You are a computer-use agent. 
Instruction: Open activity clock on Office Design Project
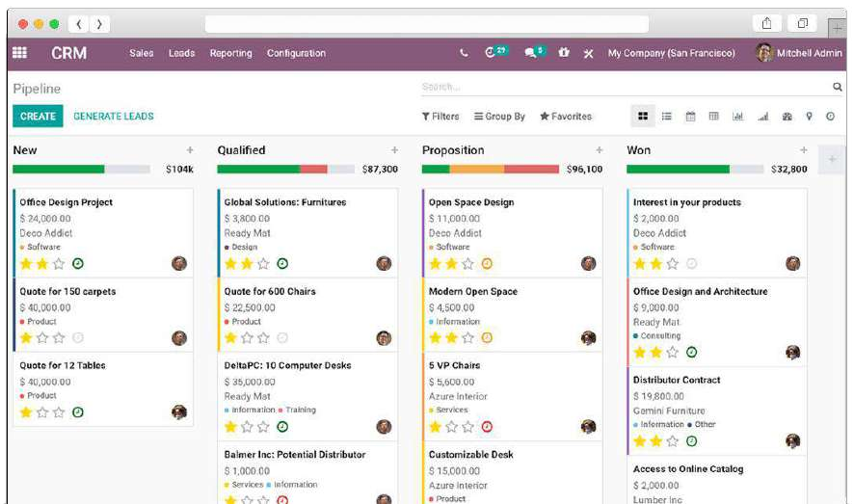tap(78, 264)
